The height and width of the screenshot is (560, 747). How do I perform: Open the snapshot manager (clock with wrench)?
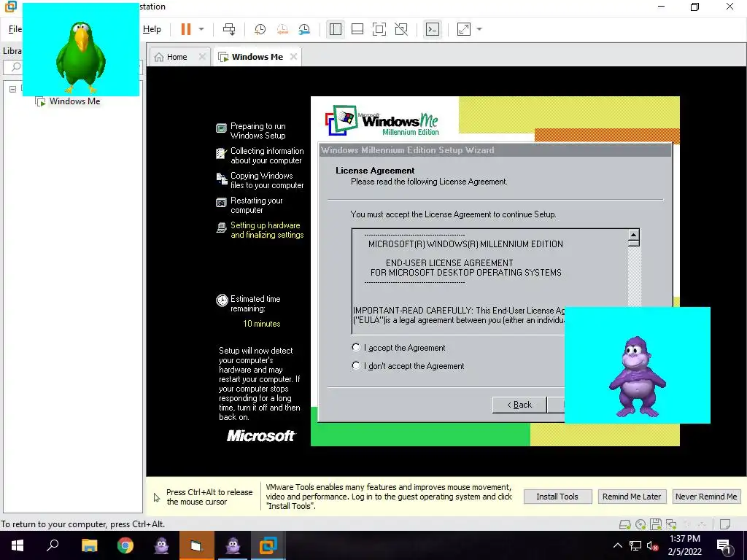[x=304, y=29]
